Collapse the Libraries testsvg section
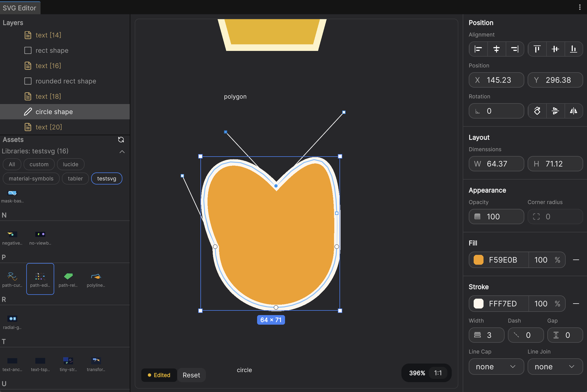The image size is (587, 392). click(122, 151)
